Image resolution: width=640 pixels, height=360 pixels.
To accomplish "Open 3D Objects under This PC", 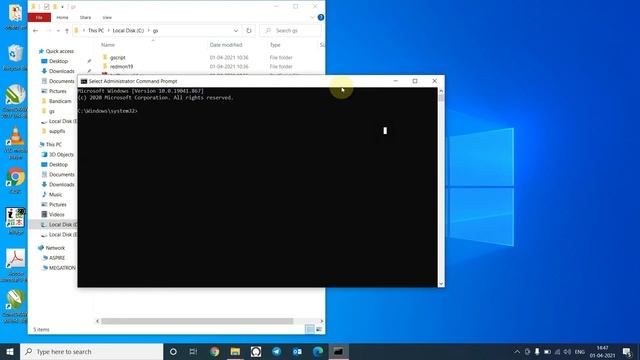I will click(x=61, y=155).
